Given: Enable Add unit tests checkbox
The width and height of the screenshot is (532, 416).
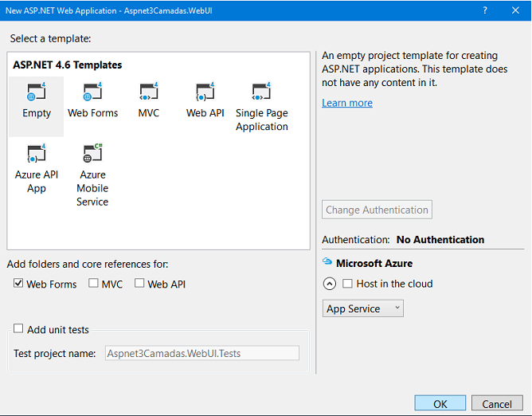Looking at the screenshot, I should click(x=18, y=328).
